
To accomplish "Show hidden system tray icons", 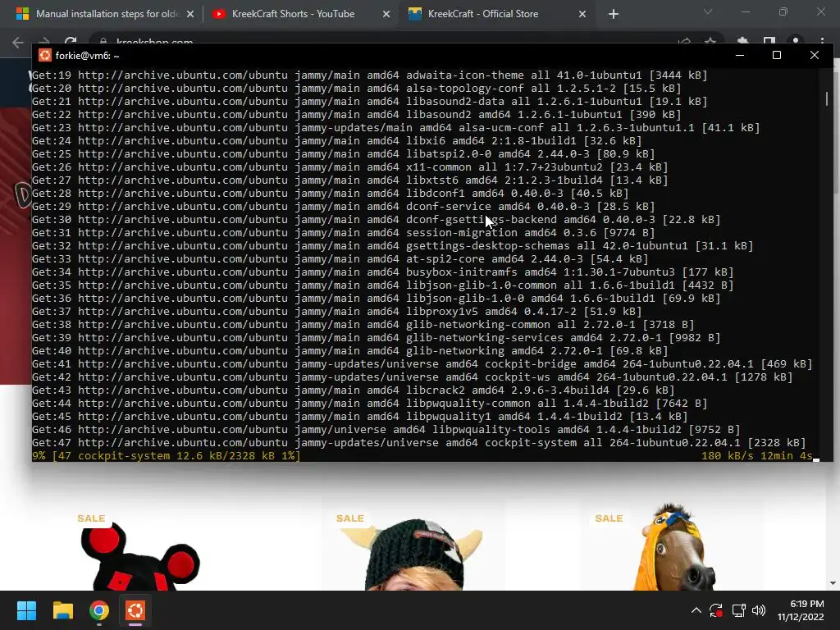I will [696, 610].
